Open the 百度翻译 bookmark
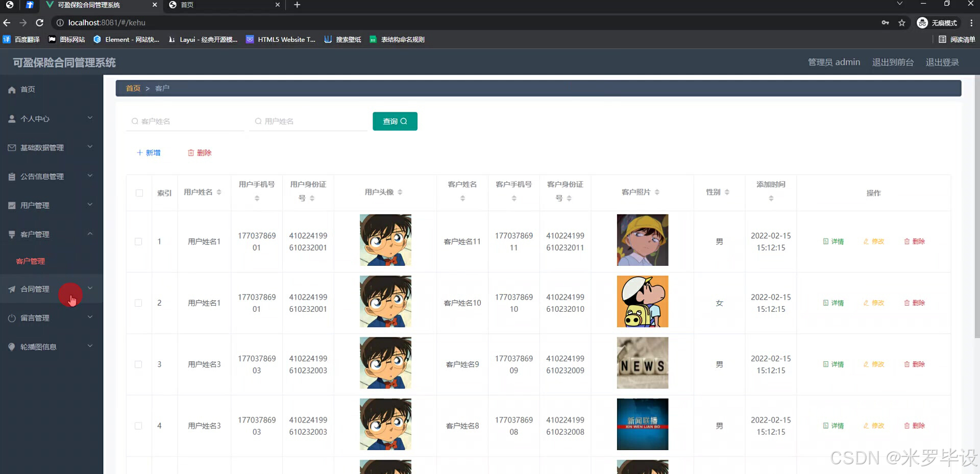The image size is (980, 474). 21,39
